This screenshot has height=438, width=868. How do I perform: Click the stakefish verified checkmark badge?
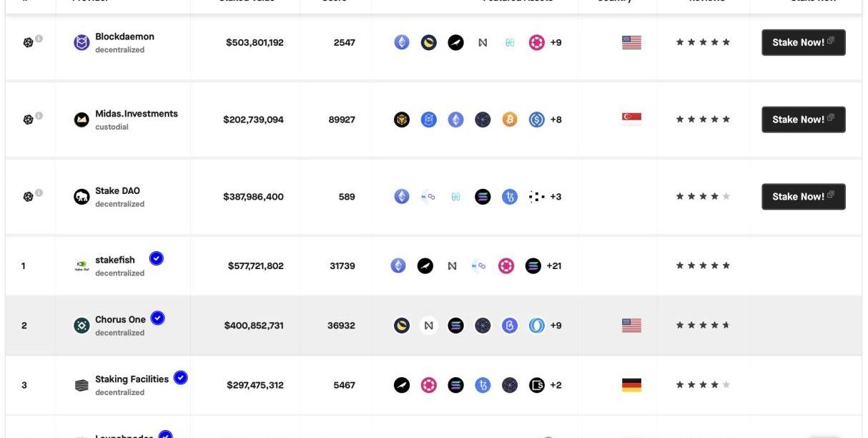point(156,258)
